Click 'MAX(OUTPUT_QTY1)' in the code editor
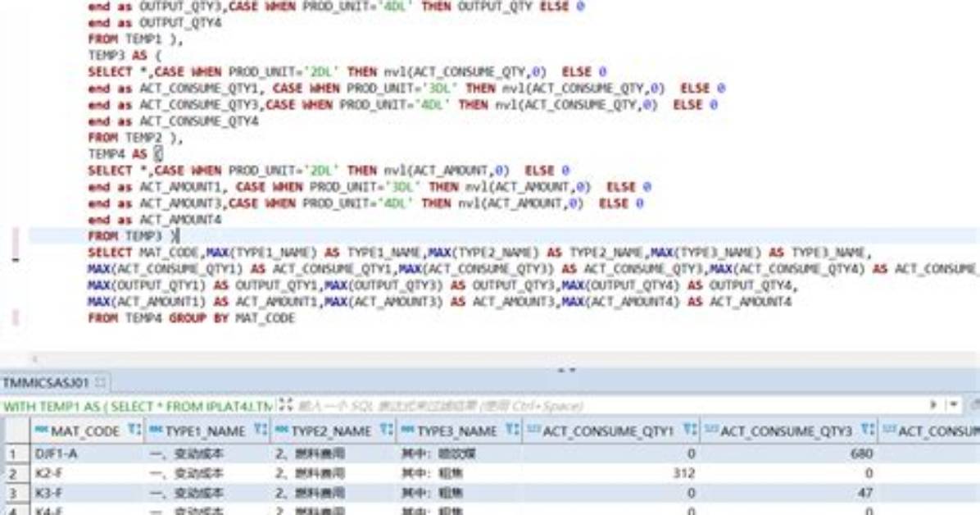 [x=146, y=285]
